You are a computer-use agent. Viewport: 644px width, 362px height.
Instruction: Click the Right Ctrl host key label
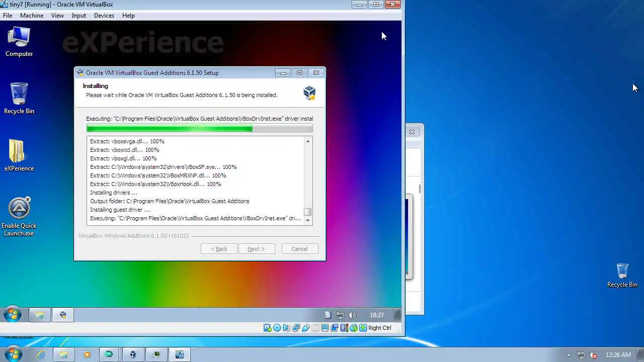point(379,328)
